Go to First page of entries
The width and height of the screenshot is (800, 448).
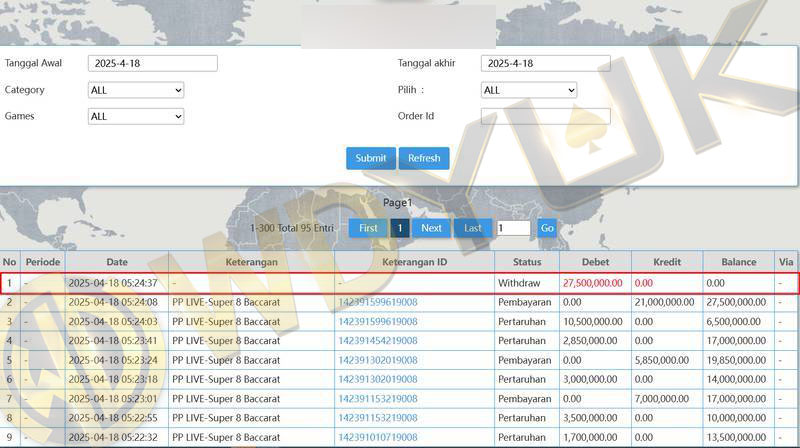point(368,228)
